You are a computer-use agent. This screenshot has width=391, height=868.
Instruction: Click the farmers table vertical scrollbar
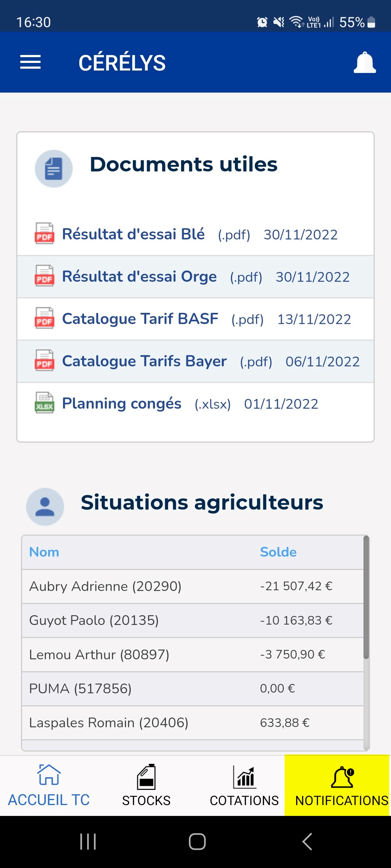click(x=366, y=597)
